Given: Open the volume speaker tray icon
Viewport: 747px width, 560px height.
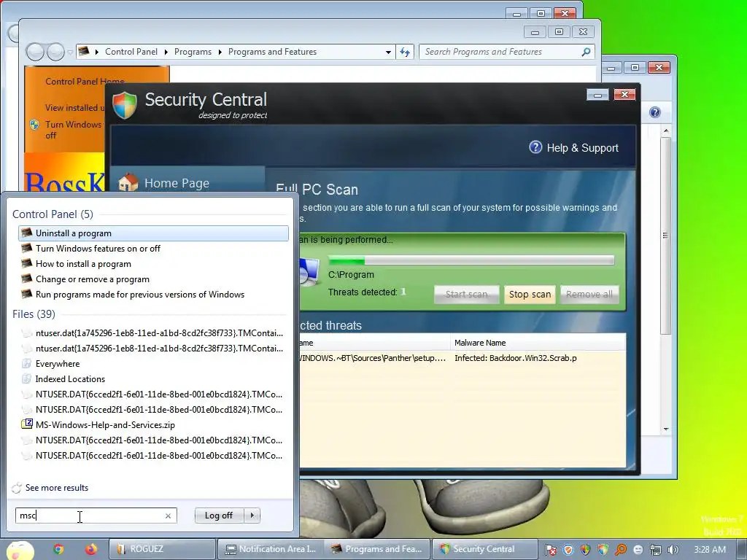Looking at the screenshot, I should tap(673, 550).
